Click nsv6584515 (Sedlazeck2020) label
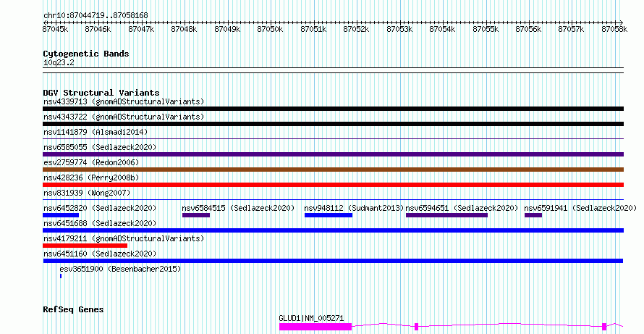Image resolution: width=644 pixels, height=334 pixels. pos(238,208)
